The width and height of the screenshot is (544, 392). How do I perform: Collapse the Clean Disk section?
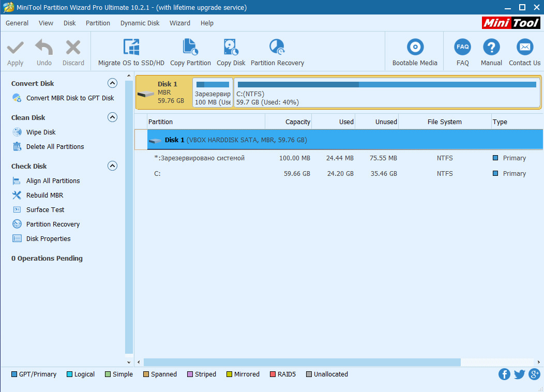[x=112, y=117]
